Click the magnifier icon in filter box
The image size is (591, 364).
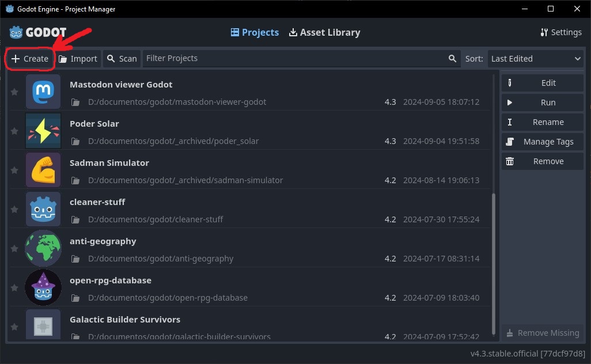453,59
